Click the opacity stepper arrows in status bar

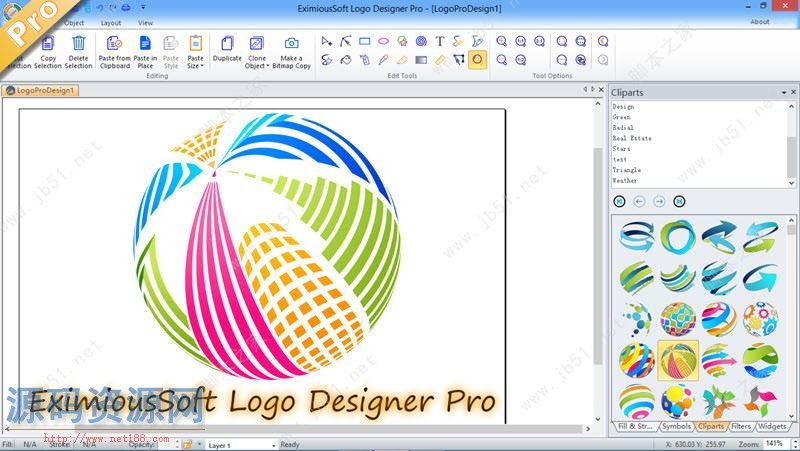coord(177,445)
